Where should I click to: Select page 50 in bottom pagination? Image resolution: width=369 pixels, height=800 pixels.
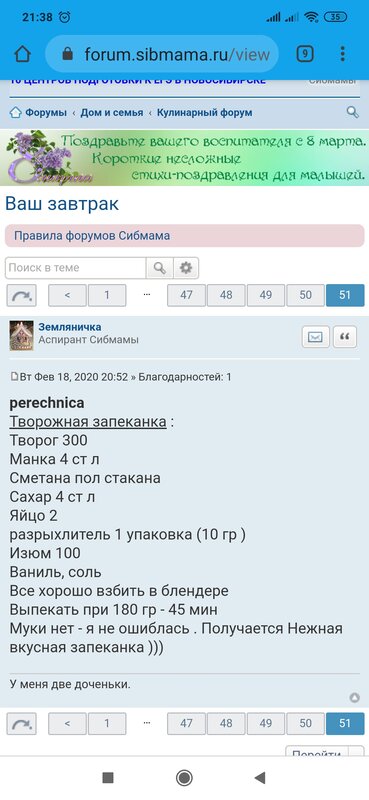point(305,723)
